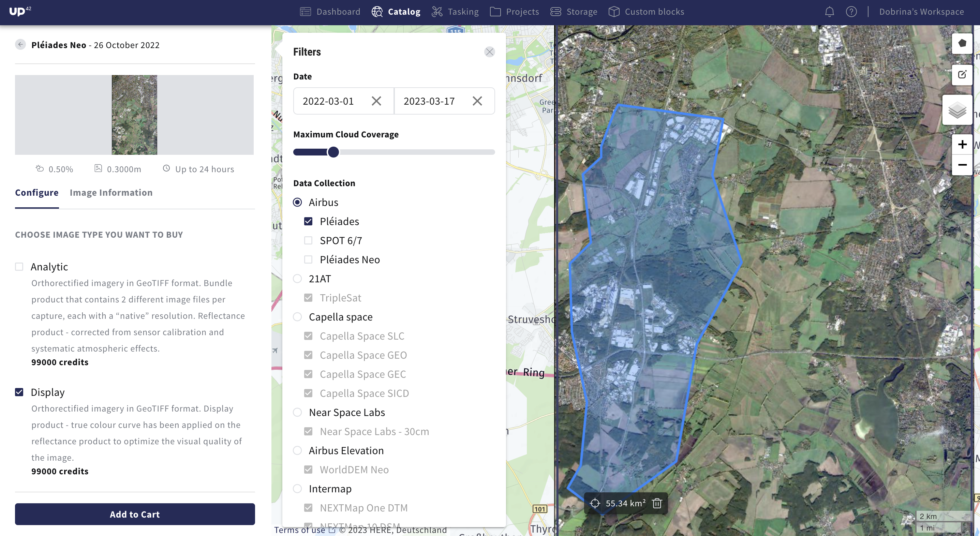Image resolution: width=980 pixels, height=536 pixels.
Task: Go back with the arrow beside Pléiades Neo
Action: pyautogui.click(x=20, y=45)
